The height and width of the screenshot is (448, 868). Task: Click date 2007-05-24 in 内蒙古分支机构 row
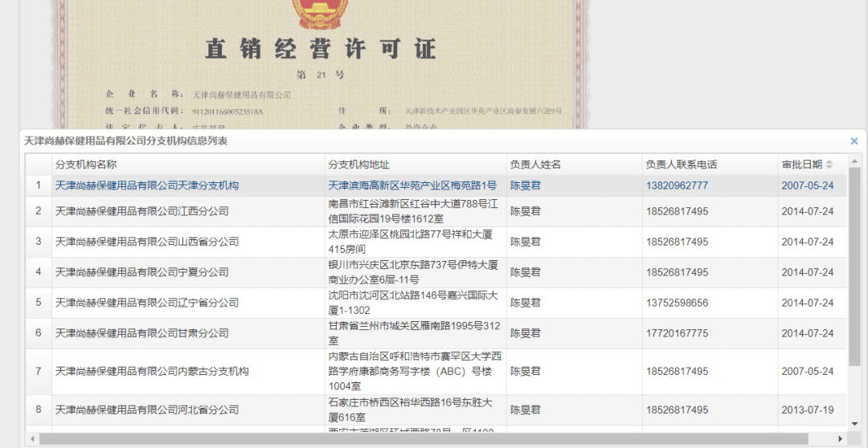coord(808,371)
